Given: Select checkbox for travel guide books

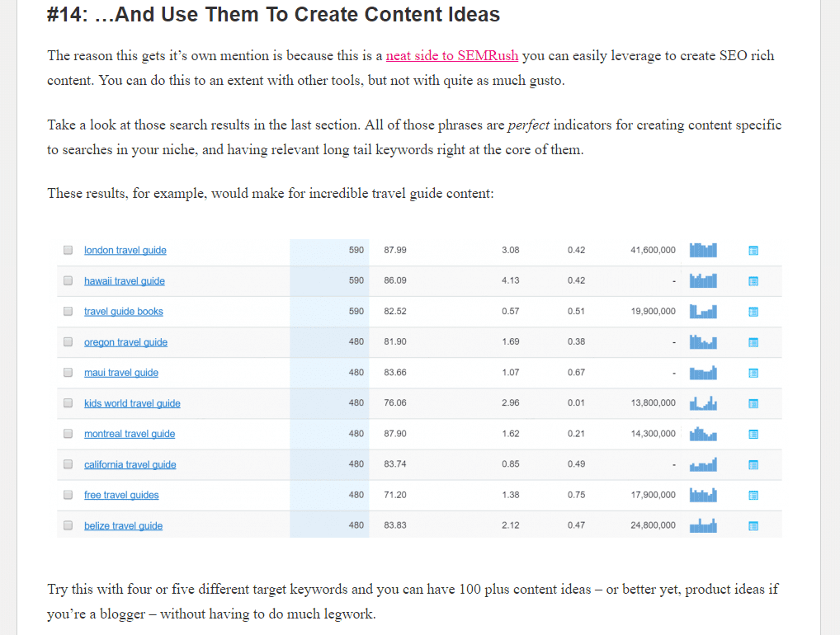Looking at the screenshot, I should coord(68,311).
